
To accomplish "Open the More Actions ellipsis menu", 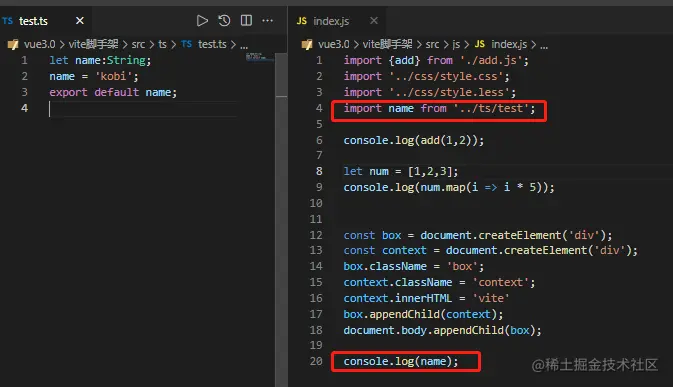I will point(267,21).
